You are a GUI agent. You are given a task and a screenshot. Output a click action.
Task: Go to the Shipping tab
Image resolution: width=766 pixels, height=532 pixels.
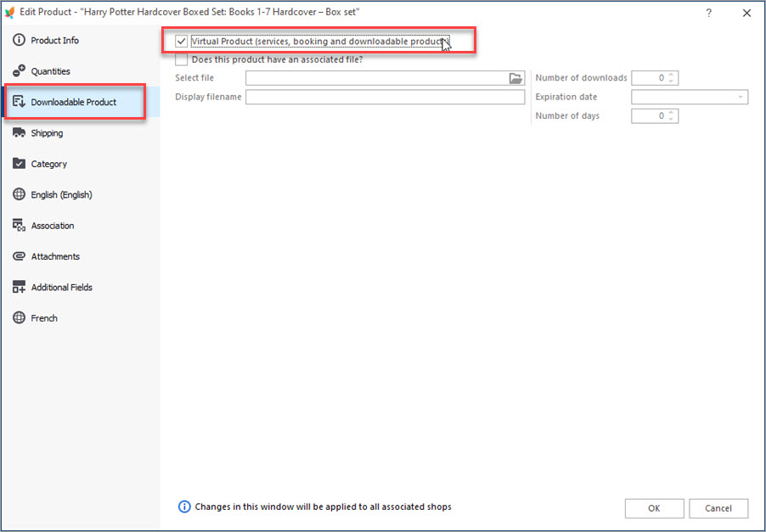80,132
